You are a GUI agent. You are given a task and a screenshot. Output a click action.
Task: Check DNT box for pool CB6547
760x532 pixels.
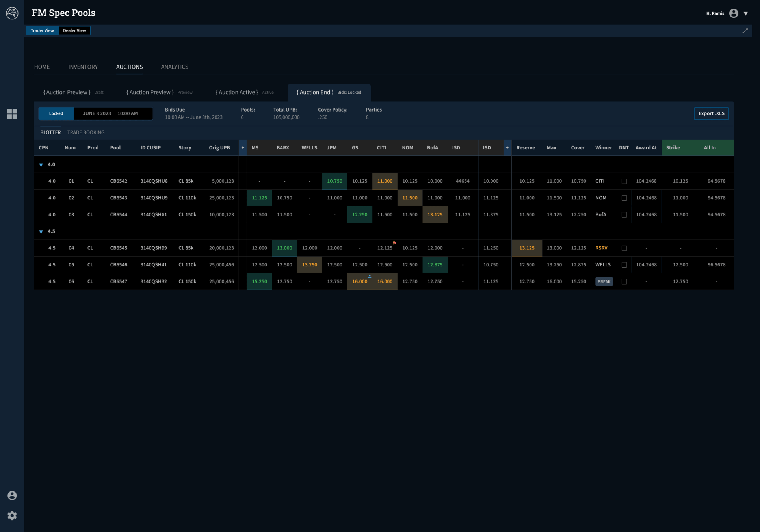[x=624, y=282]
